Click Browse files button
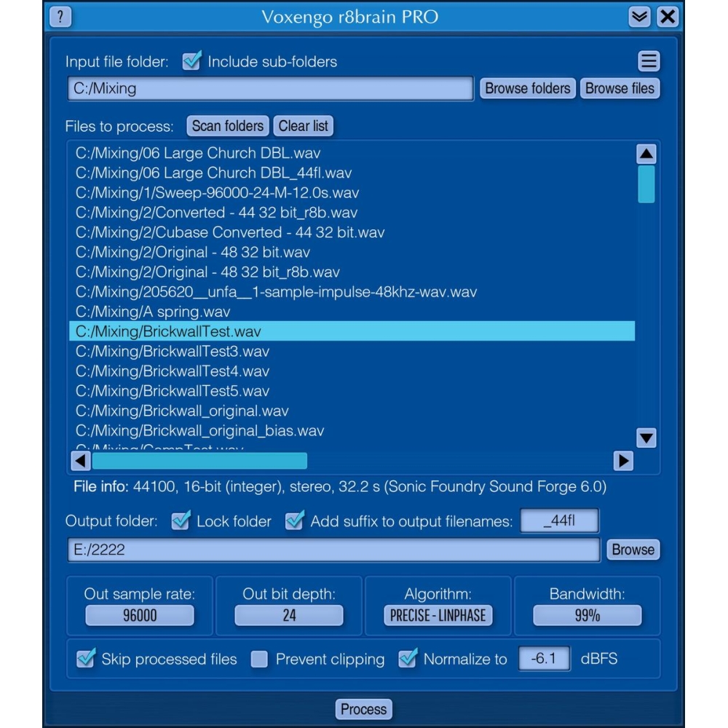Viewport: 728px width, 728px height. [x=620, y=88]
